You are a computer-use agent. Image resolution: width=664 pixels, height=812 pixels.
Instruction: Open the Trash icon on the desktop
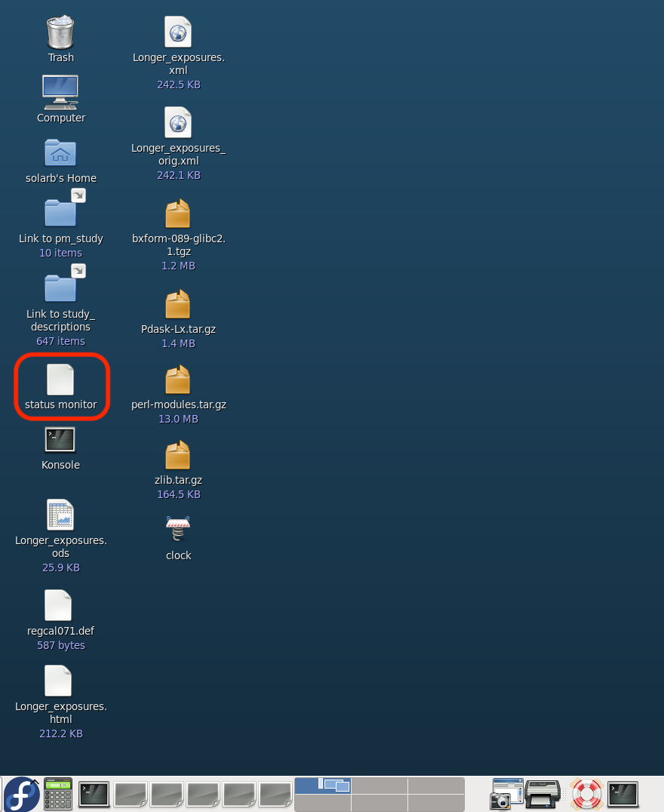[x=60, y=32]
